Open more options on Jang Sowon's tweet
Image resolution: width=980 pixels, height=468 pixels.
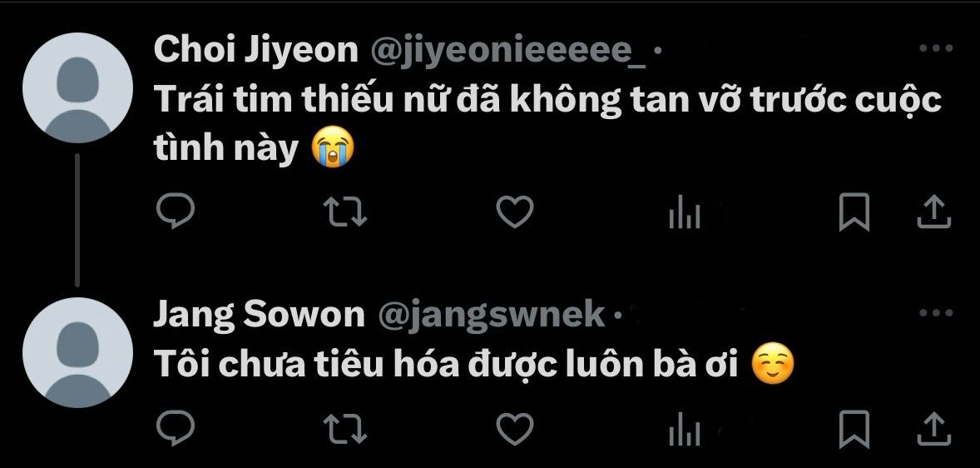pyautogui.click(x=936, y=313)
